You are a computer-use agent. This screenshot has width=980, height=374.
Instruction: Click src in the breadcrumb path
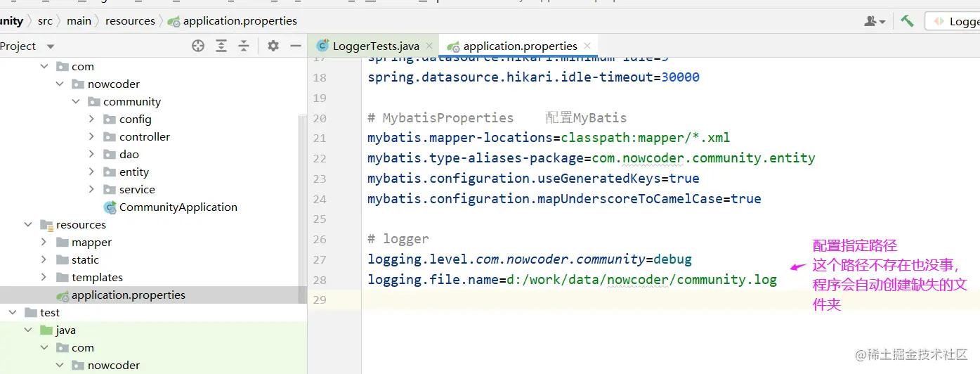45,21
